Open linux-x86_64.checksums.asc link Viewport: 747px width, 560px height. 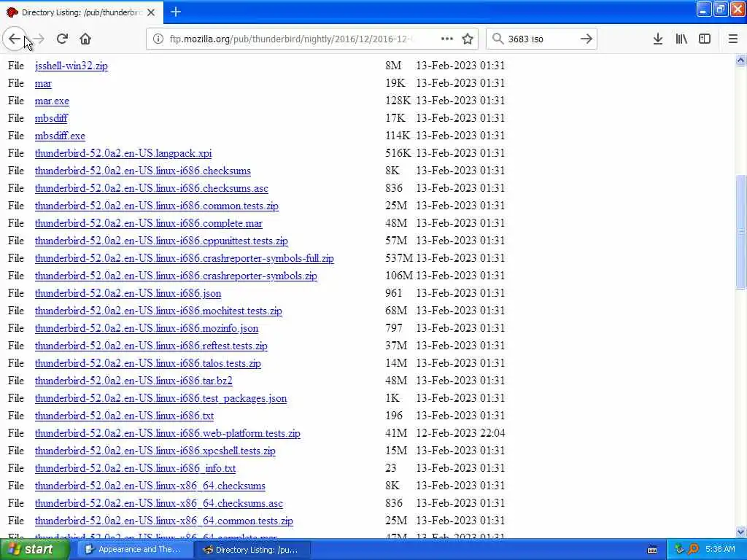(159, 503)
